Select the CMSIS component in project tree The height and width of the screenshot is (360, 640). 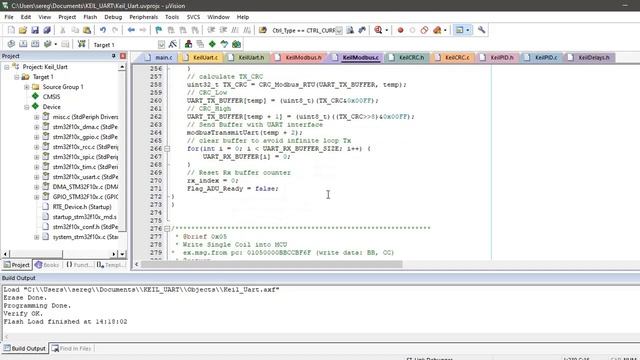point(51,97)
